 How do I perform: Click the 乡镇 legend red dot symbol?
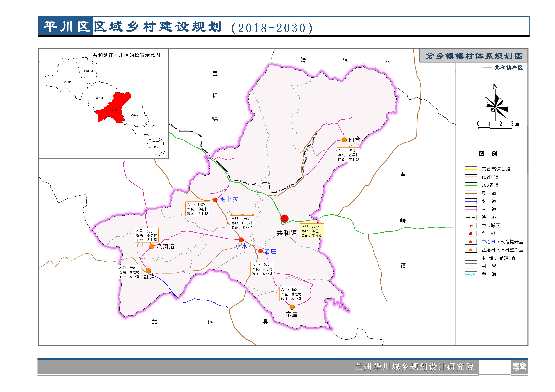pyautogui.click(x=471, y=234)
